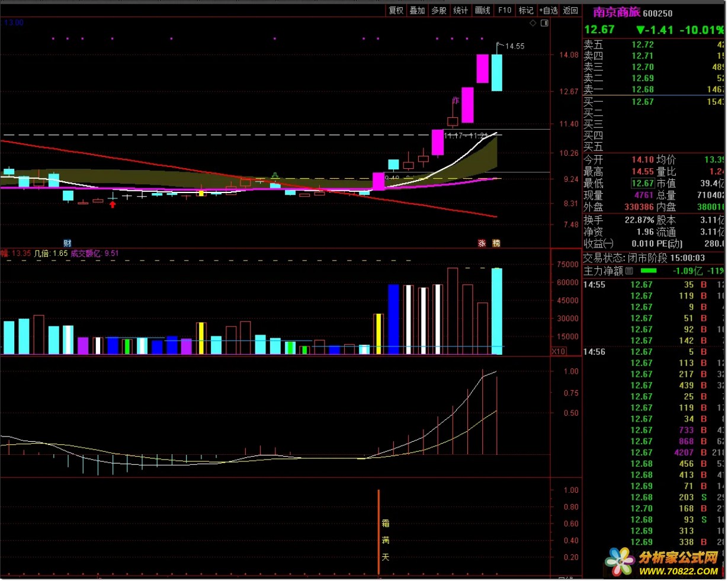The width and height of the screenshot is (728, 581).
Task: Click the 现量 value 4761
Action: tap(644, 195)
